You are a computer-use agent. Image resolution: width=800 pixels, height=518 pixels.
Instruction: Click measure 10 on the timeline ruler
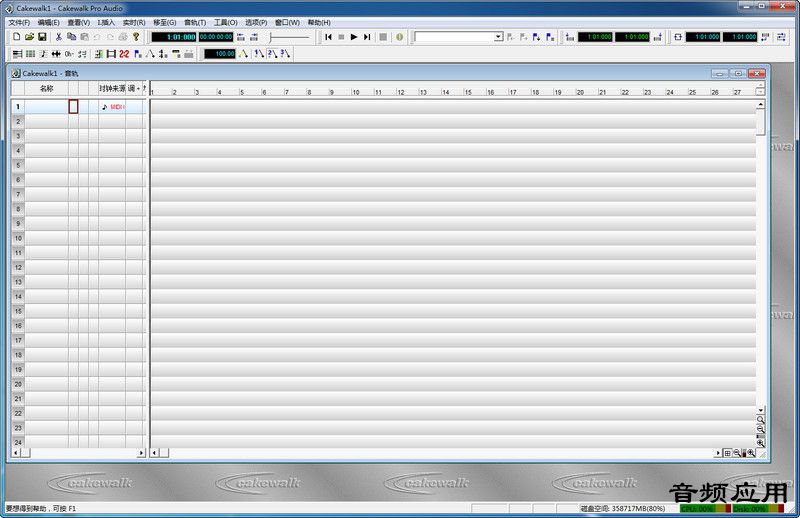point(356,92)
